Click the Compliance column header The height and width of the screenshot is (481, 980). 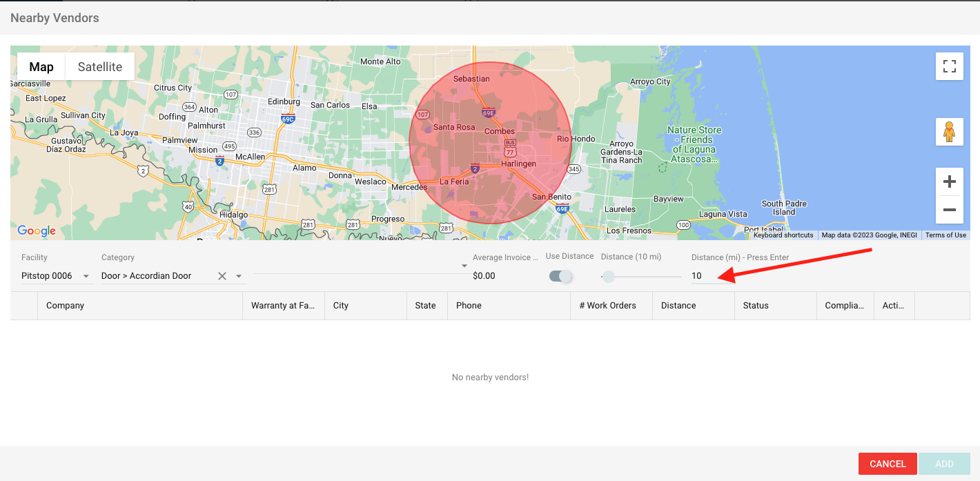pos(845,306)
